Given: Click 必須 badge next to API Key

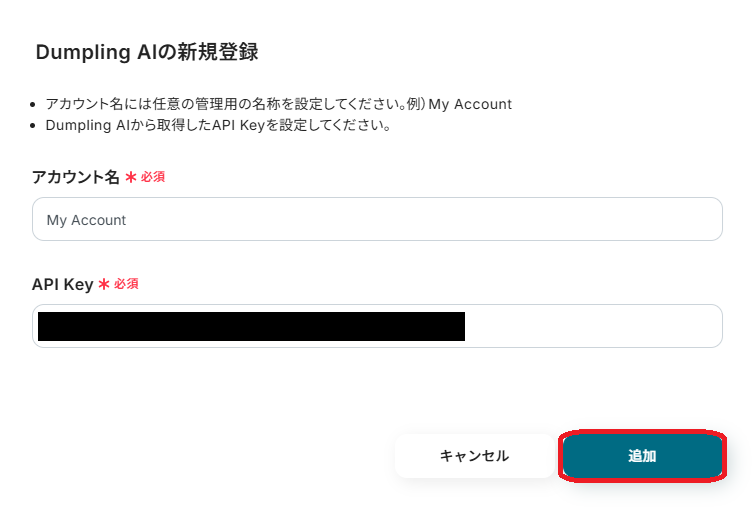Looking at the screenshot, I should (126, 284).
